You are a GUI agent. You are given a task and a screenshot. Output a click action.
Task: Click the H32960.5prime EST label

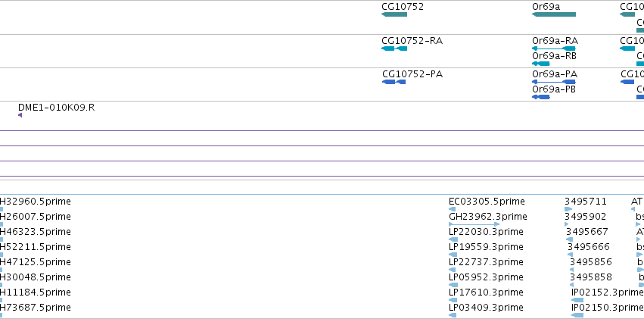[36, 202]
